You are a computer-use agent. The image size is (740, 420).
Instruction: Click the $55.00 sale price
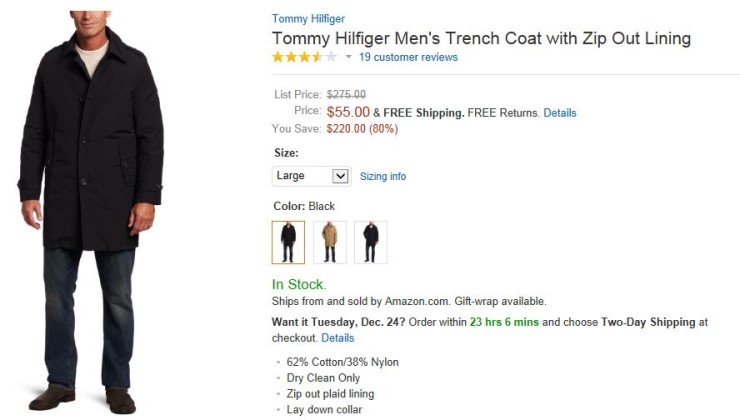[x=348, y=112]
